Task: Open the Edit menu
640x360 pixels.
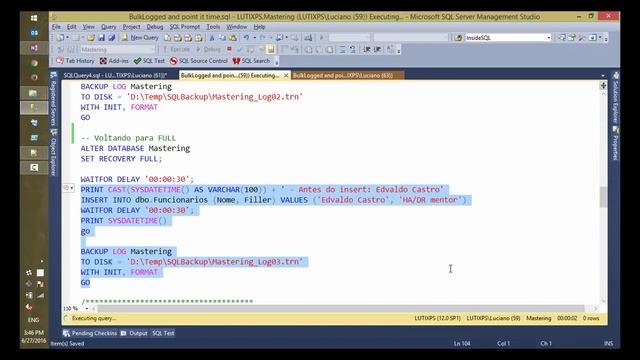Action: pyautogui.click(x=72, y=27)
